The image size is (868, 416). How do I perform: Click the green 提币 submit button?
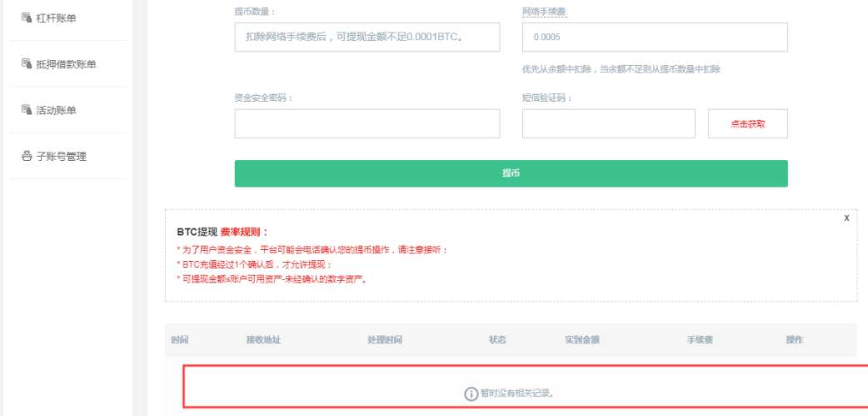point(511,173)
